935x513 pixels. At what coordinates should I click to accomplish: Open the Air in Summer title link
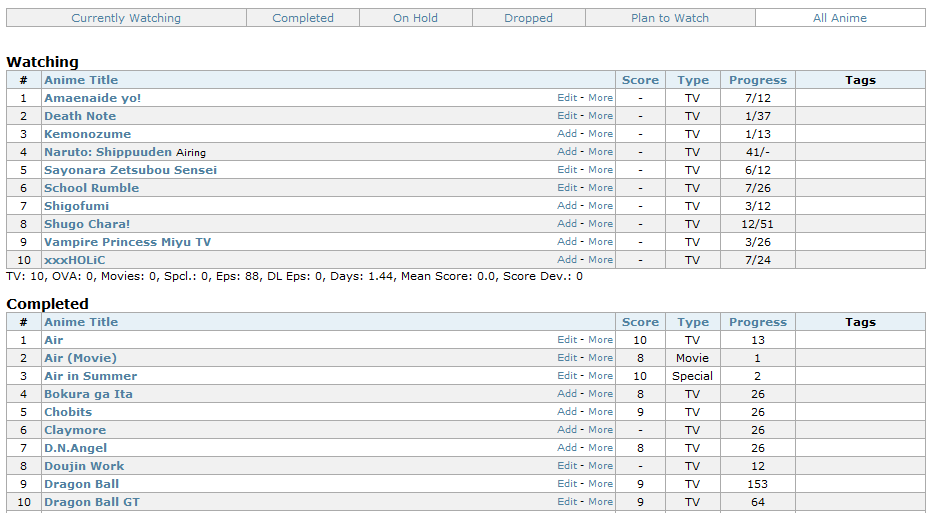(91, 376)
